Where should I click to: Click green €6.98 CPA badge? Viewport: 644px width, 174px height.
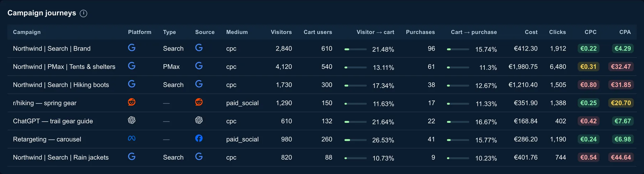pyautogui.click(x=623, y=139)
